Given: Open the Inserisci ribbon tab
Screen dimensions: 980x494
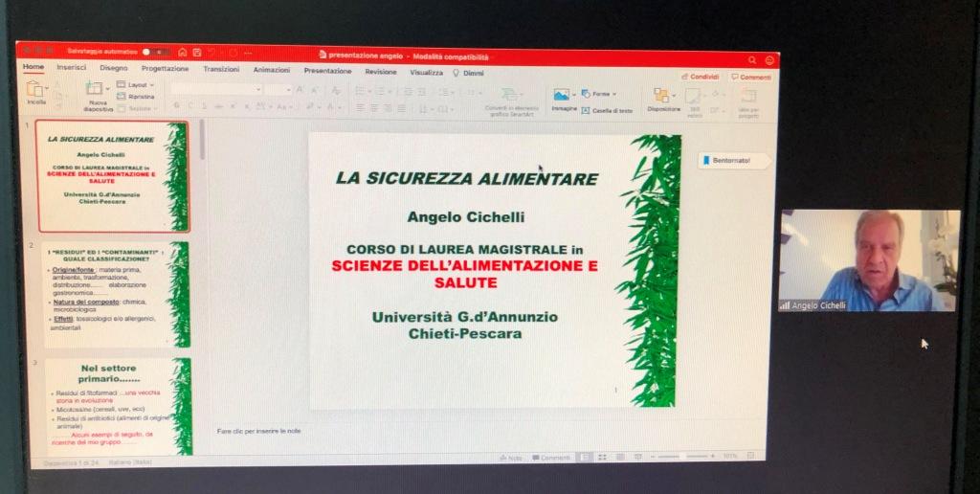Looking at the screenshot, I should (x=71, y=69).
